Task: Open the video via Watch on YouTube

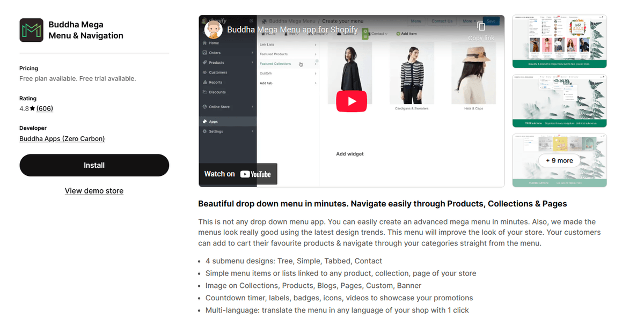Action: tap(238, 174)
